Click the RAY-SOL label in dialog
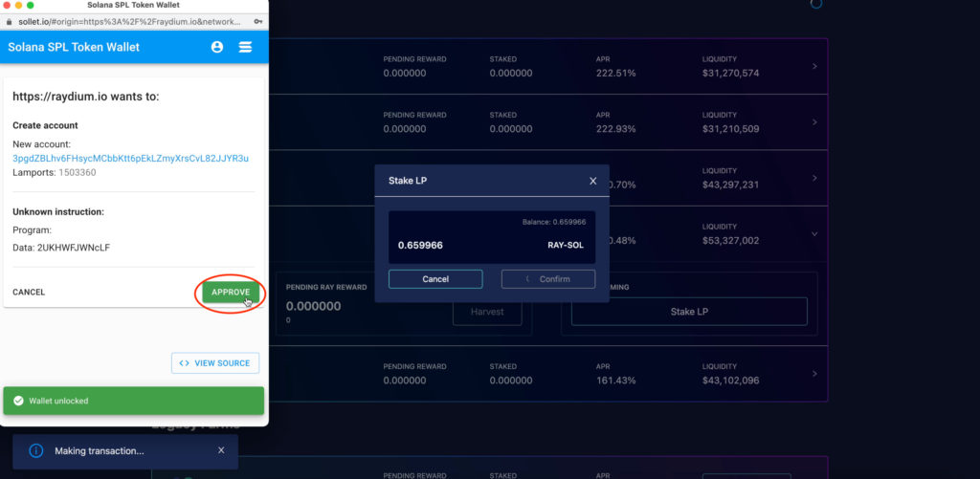 point(566,246)
